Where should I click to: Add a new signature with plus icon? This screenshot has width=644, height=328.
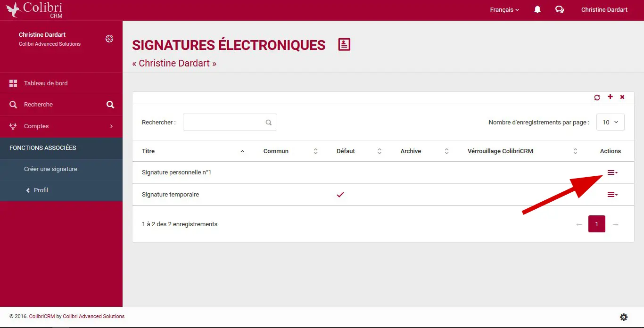tap(610, 97)
